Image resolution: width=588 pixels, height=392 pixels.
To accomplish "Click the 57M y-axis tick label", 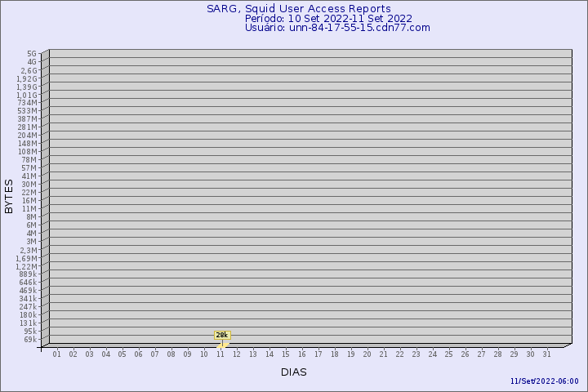I will pyautogui.click(x=29, y=168).
